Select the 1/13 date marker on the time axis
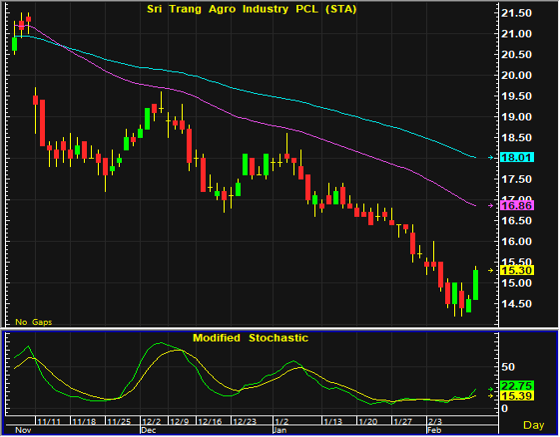The height and width of the screenshot is (437, 560). (x=333, y=421)
